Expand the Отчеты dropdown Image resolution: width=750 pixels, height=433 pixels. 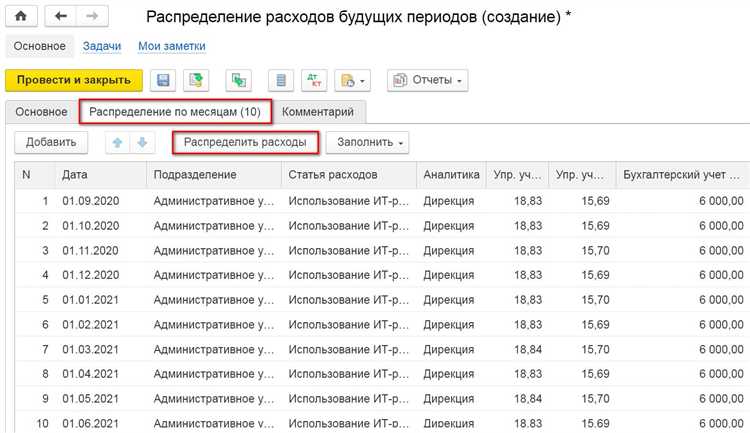pyautogui.click(x=427, y=80)
